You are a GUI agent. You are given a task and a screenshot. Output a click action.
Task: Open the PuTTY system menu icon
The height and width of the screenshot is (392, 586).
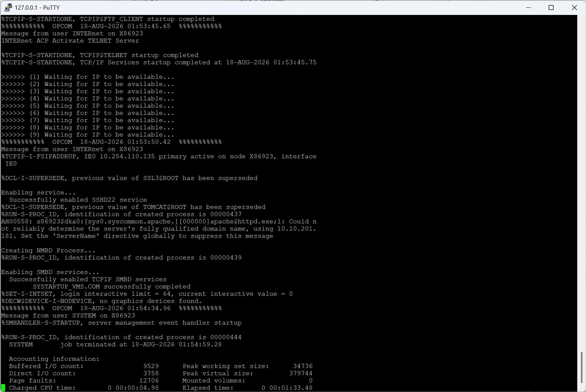click(8, 7)
